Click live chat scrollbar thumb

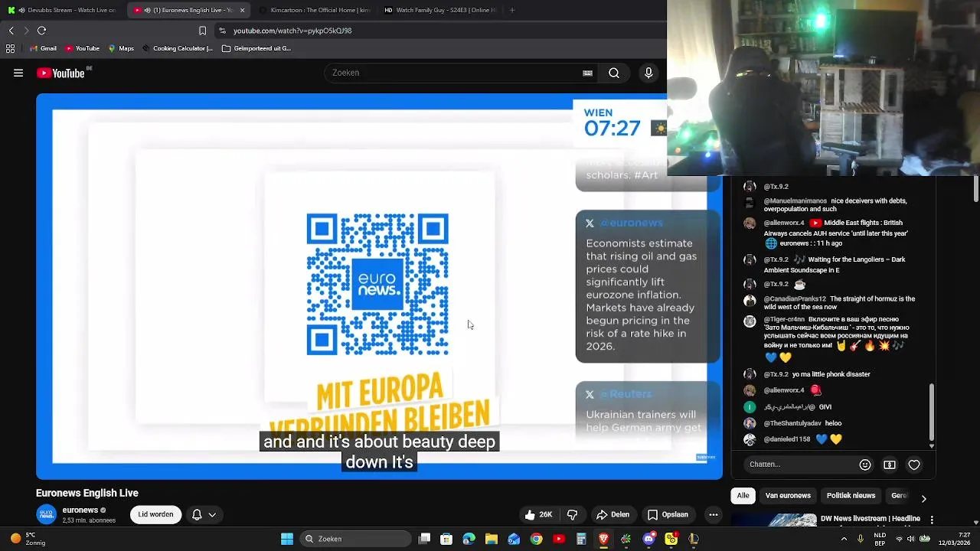point(932,413)
